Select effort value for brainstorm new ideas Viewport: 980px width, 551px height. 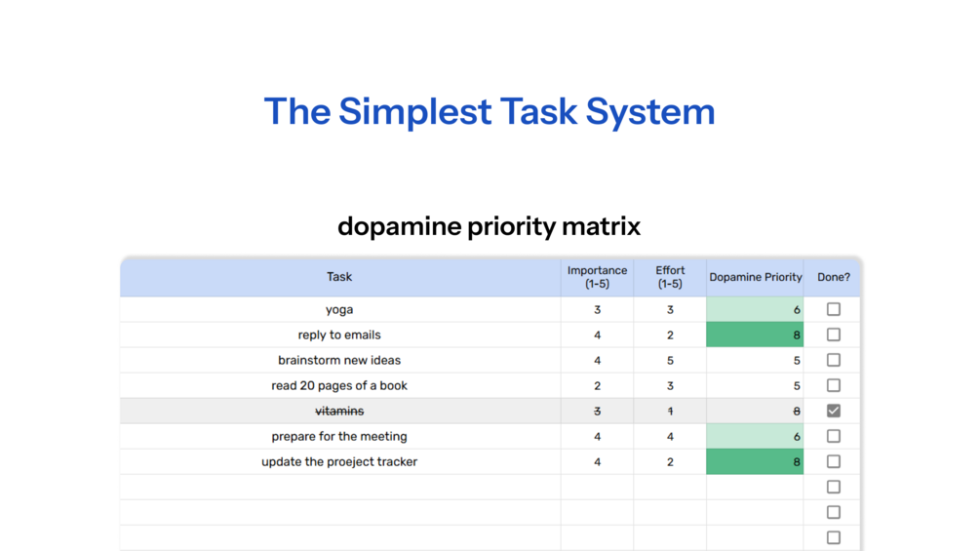(670, 360)
